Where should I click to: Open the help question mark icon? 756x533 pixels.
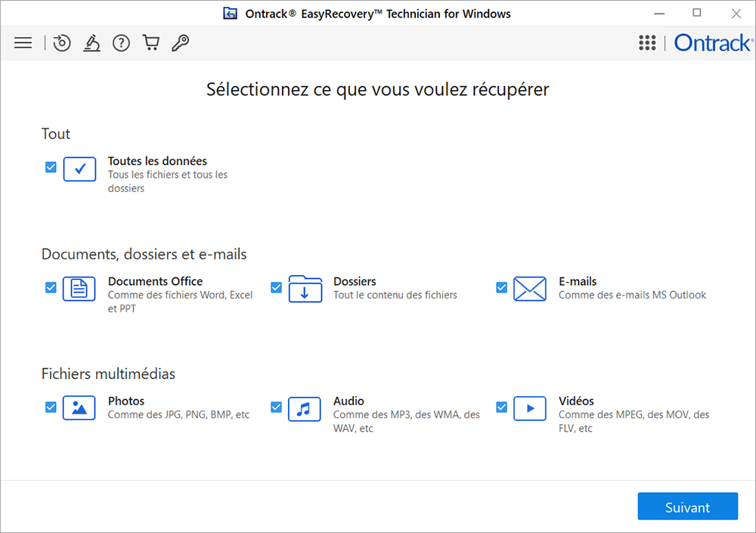point(121,43)
